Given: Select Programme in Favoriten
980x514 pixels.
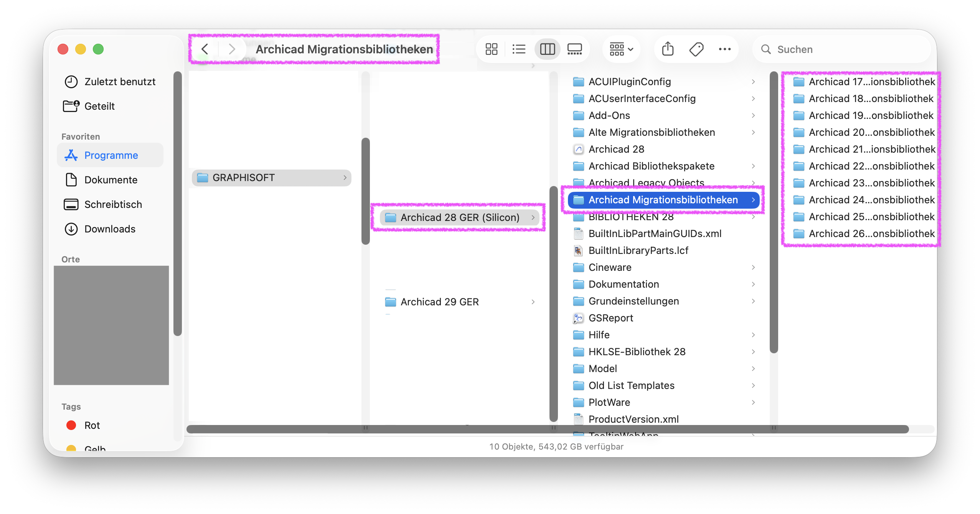Looking at the screenshot, I should pyautogui.click(x=111, y=155).
